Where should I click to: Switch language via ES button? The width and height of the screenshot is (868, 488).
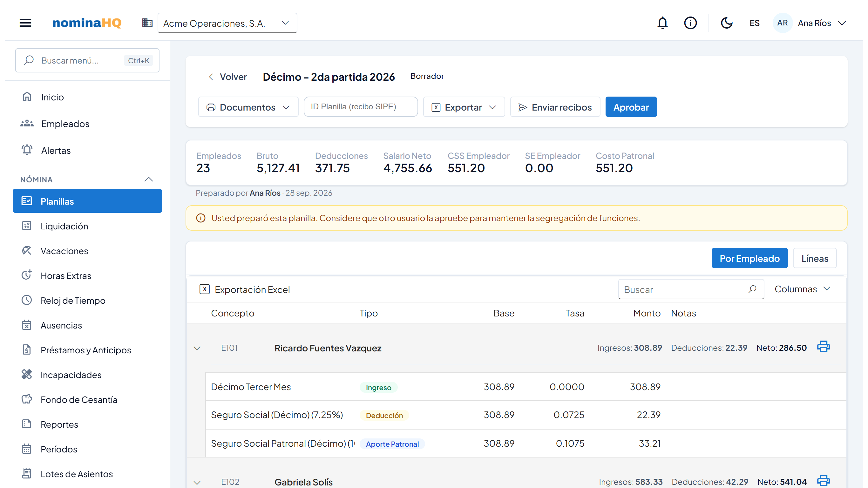click(x=754, y=23)
